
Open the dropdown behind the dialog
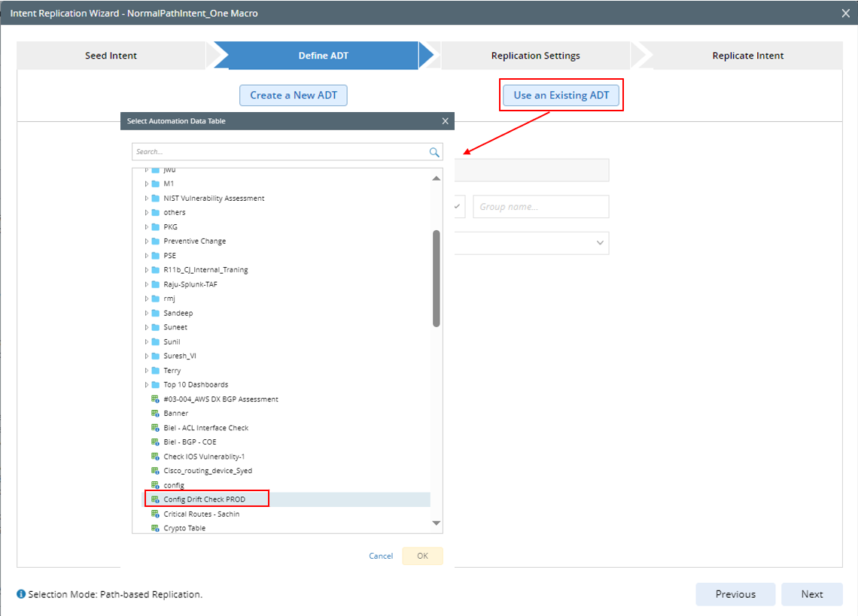599,243
